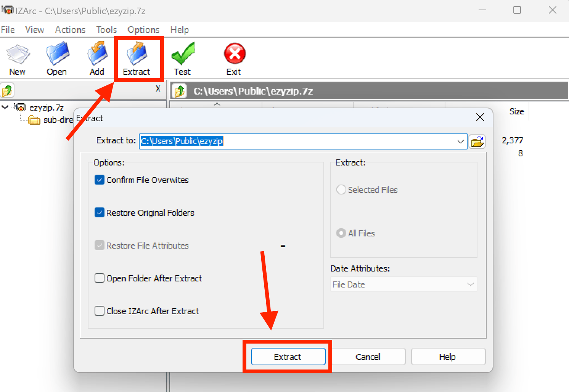Click the archive icon next to the ezyzip.7z path
Viewport: 569px width, 392px height.
[179, 91]
